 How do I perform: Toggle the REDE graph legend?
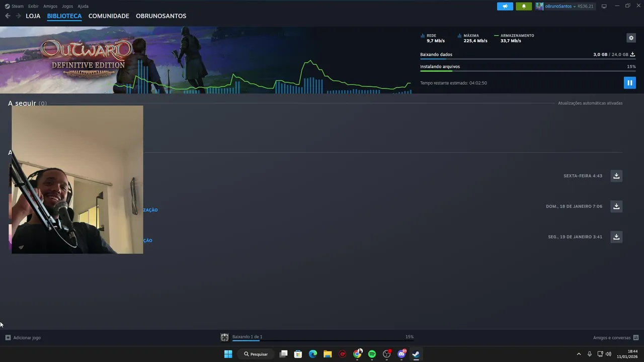(433, 38)
